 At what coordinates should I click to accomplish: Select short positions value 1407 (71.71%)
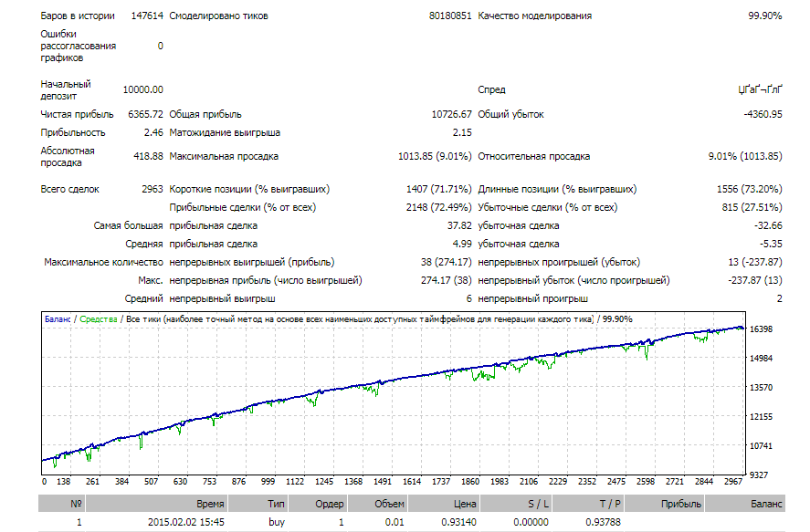coord(438,190)
